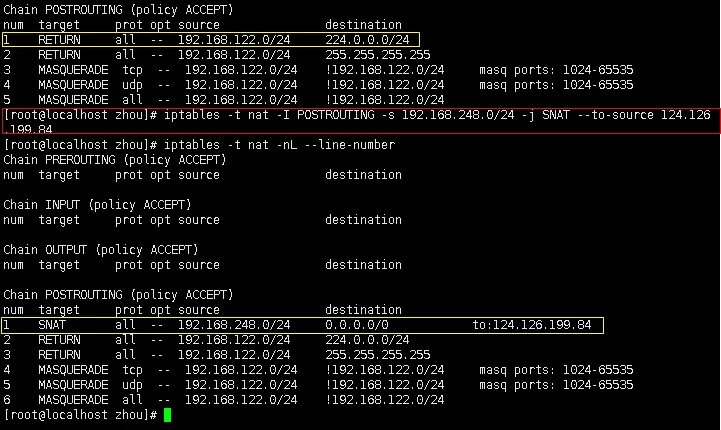Image resolution: width=721 pixels, height=430 pixels.
Task: Click "224.0.0.0/24" in the rule 1 RETURN row
Action: tap(367, 40)
